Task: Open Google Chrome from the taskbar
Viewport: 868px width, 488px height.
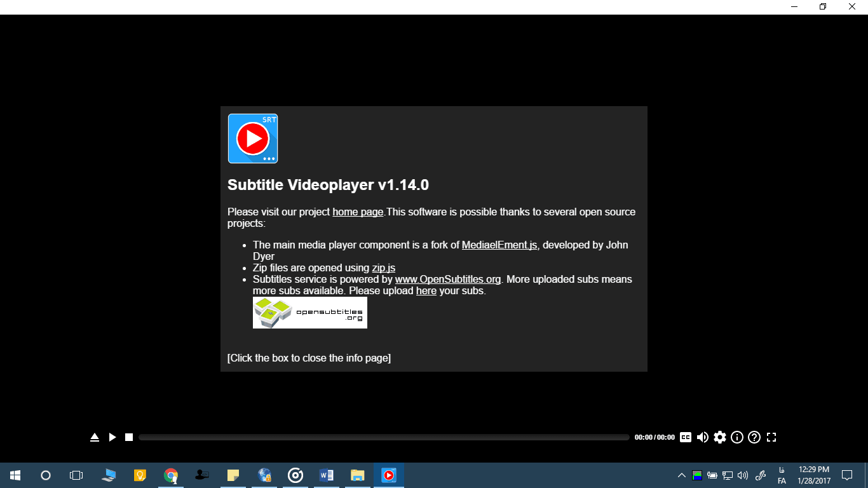Action: click(170, 475)
